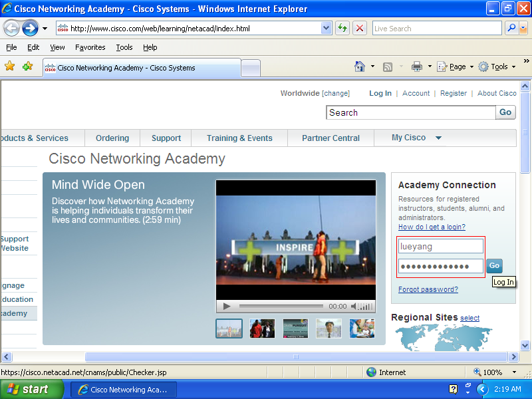The image size is (532, 399).
Task: Select the second video thumbnail
Action: 262,329
